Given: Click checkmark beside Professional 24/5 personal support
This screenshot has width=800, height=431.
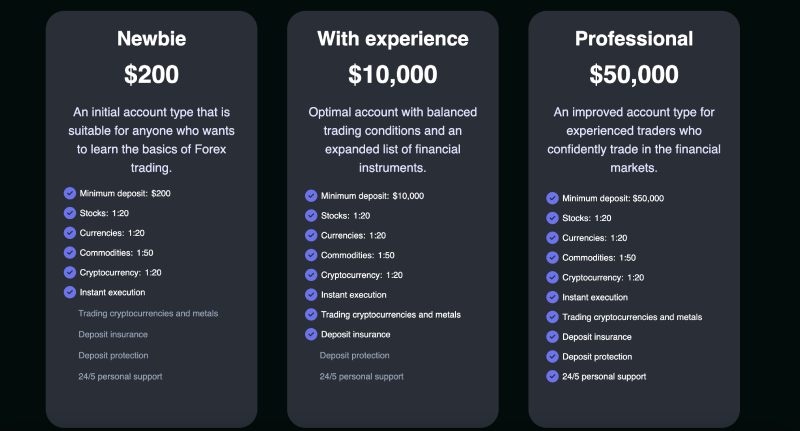Looking at the screenshot, I should tap(552, 376).
